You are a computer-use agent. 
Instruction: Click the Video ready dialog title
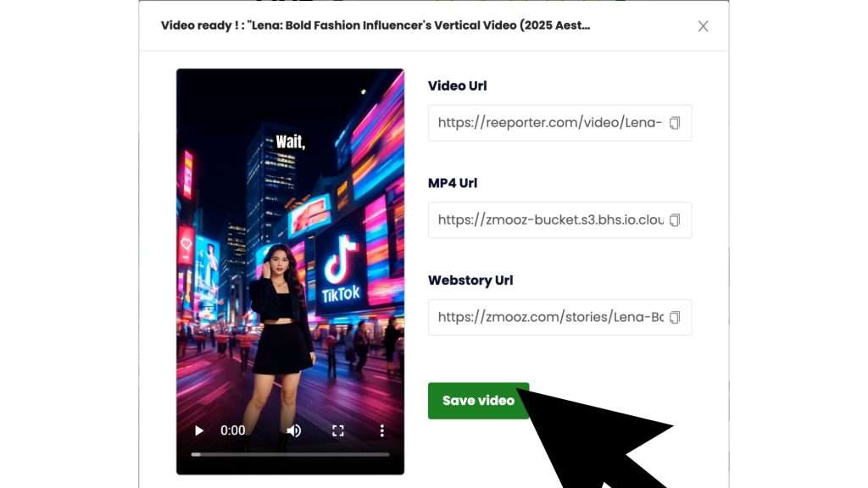click(x=376, y=25)
